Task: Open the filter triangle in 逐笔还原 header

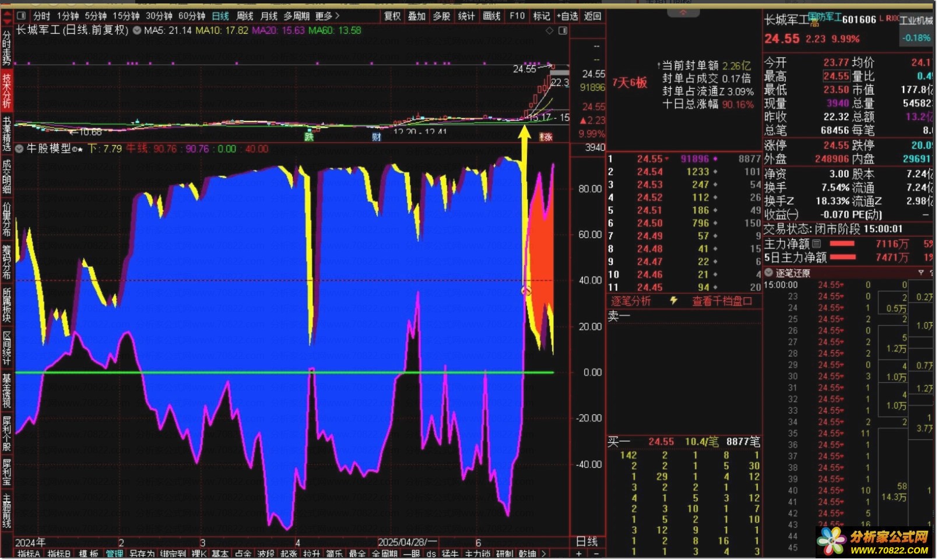Action: tap(921, 273)
